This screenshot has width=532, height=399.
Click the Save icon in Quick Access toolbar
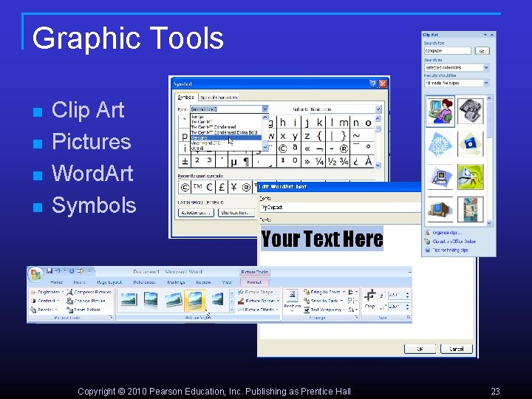(x=50, y=270)
